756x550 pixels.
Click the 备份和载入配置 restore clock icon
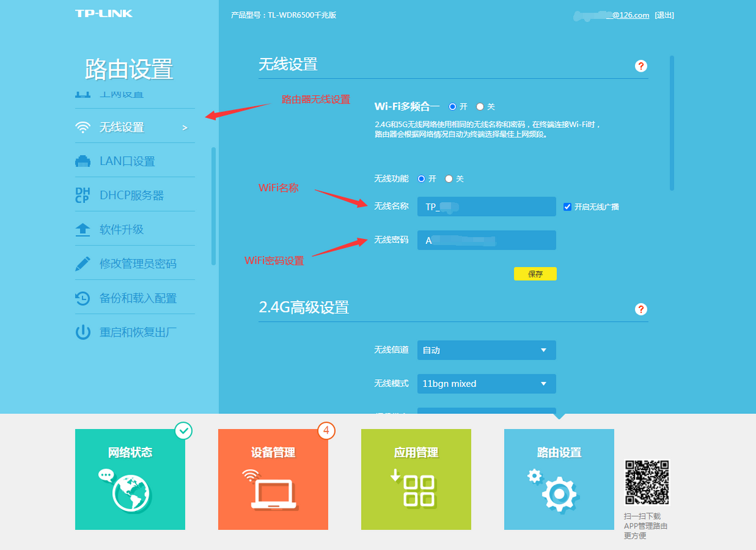83,298
